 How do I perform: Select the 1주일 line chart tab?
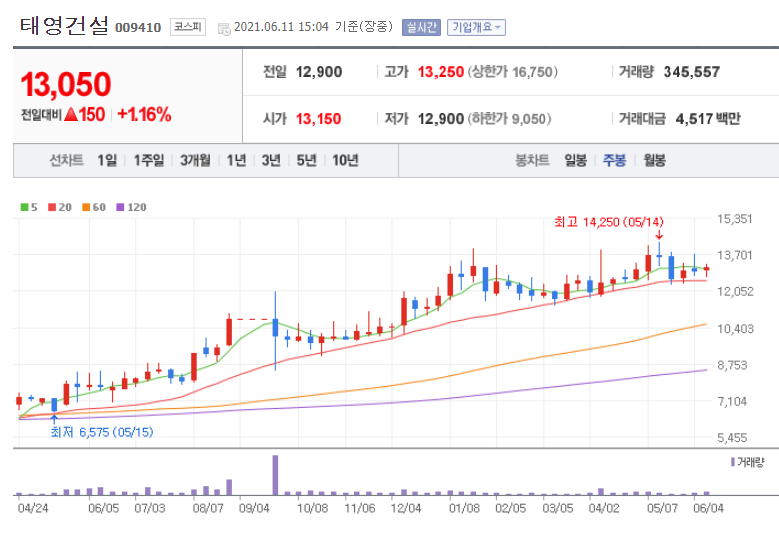coord(149,160)
